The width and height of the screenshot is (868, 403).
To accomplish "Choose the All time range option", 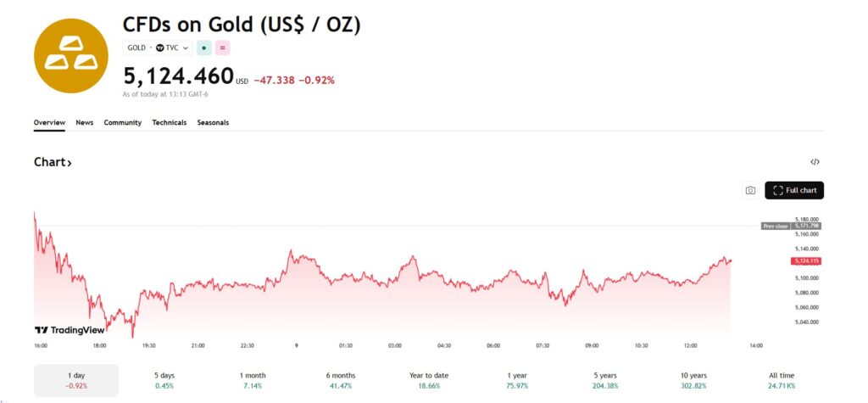I will [x=781, y=380].
